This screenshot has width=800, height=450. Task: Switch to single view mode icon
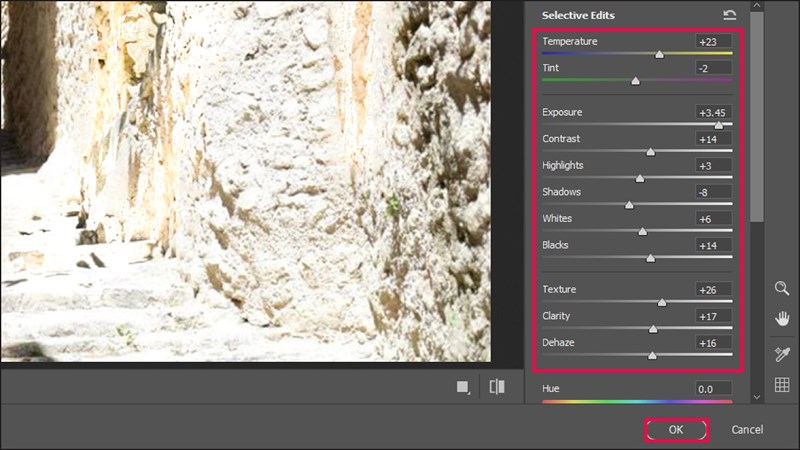coord(463,387)
